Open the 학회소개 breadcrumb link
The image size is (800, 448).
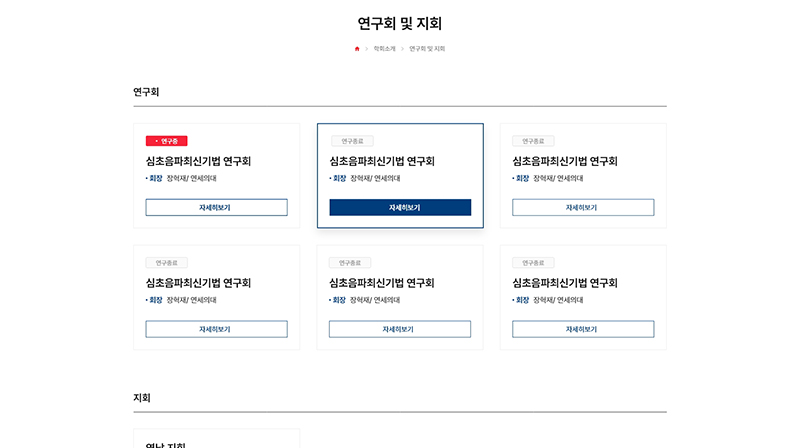[384, 49]
